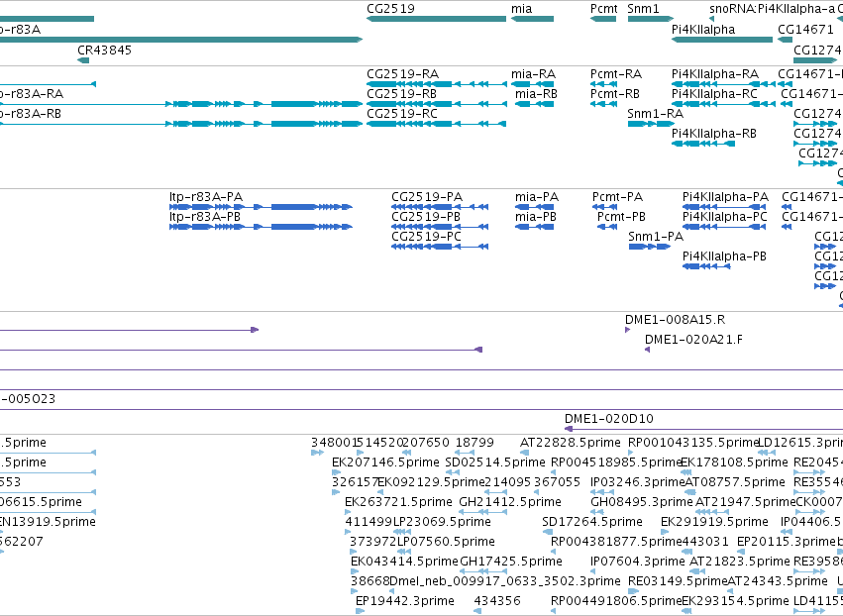This screenshot has height=616, width=843.
Task: Click the CG2519-RC transcript label
Action: coord(402,114)
